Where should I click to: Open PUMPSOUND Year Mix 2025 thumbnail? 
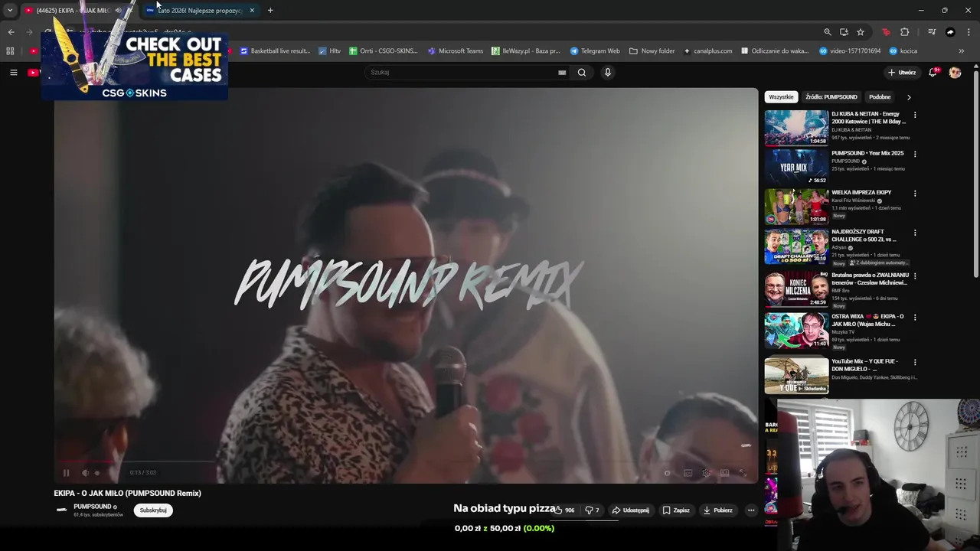[x=796, y=167]
